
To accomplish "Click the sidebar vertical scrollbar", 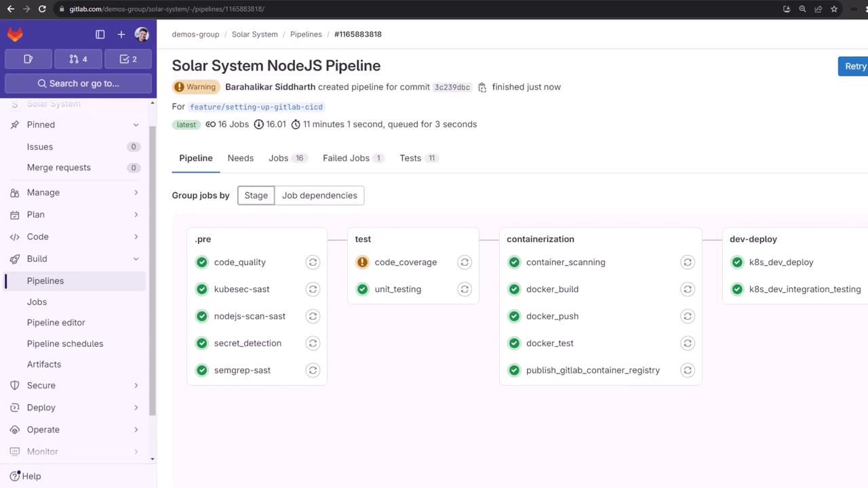I will pyautogui.click(x=153, y=271).
